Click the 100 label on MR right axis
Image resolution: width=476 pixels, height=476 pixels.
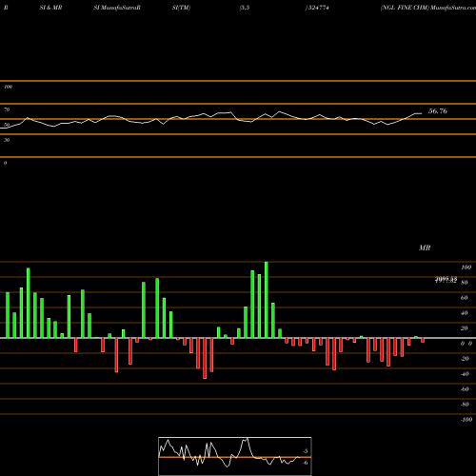[x=466, y=268]
